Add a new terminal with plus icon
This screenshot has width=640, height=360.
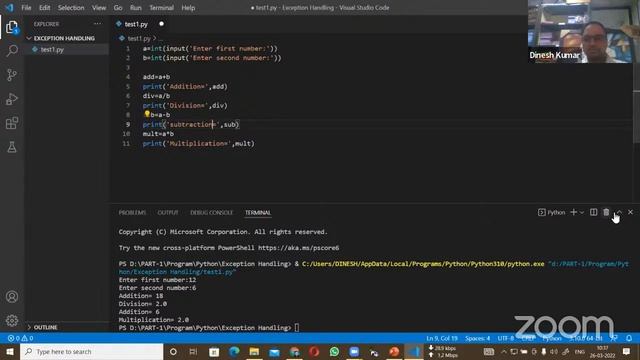[573, 212]
